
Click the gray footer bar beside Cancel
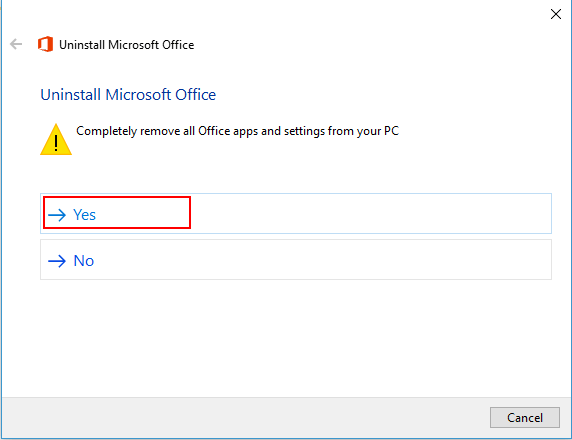click(244, 418)
